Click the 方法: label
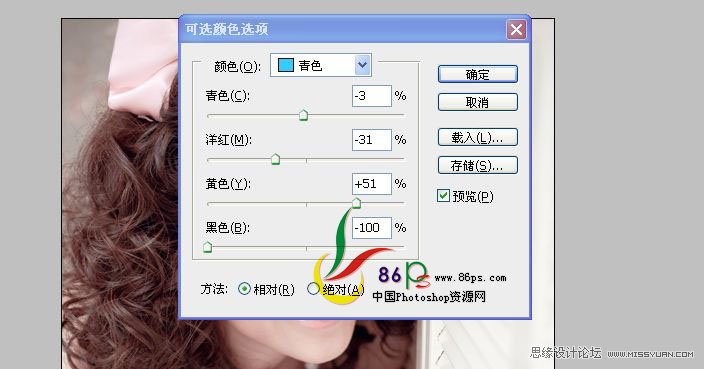Viewport: 704px width, 369px height. pos(214,289)
